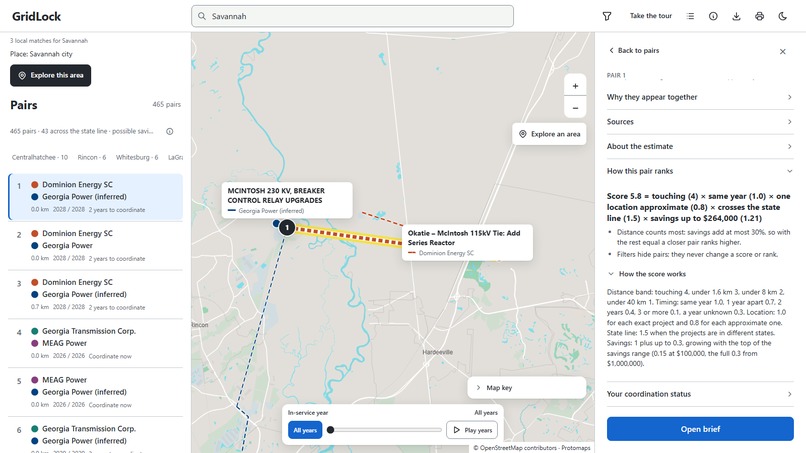Screen dimensions: 806x453
Task: Click the GridLock logo
Action: tap(36, 16)
